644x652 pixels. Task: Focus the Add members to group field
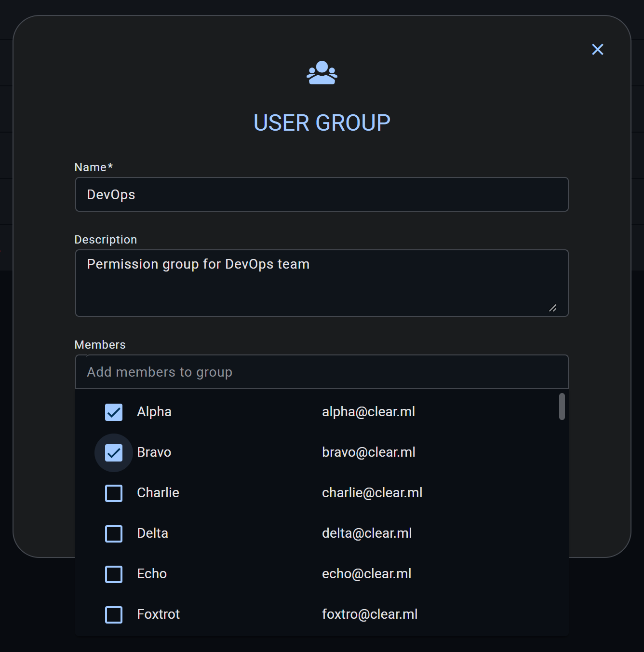(322, 372)
